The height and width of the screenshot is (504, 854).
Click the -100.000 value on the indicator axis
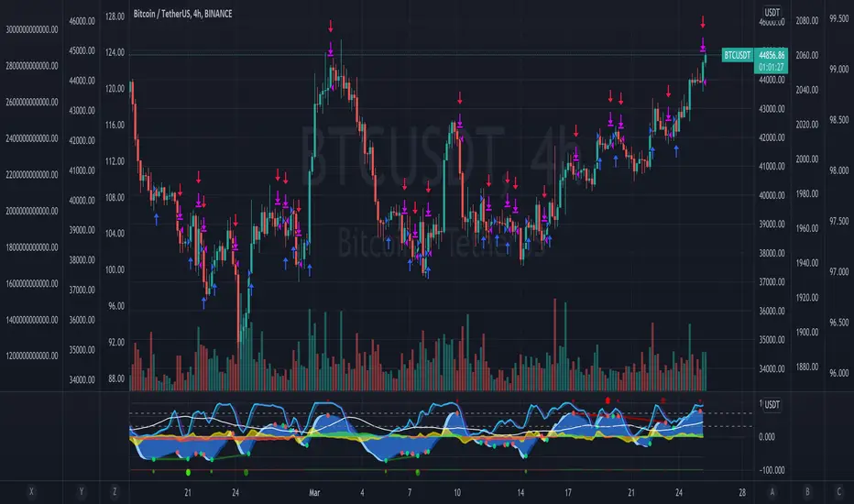(x=772, y=470)
